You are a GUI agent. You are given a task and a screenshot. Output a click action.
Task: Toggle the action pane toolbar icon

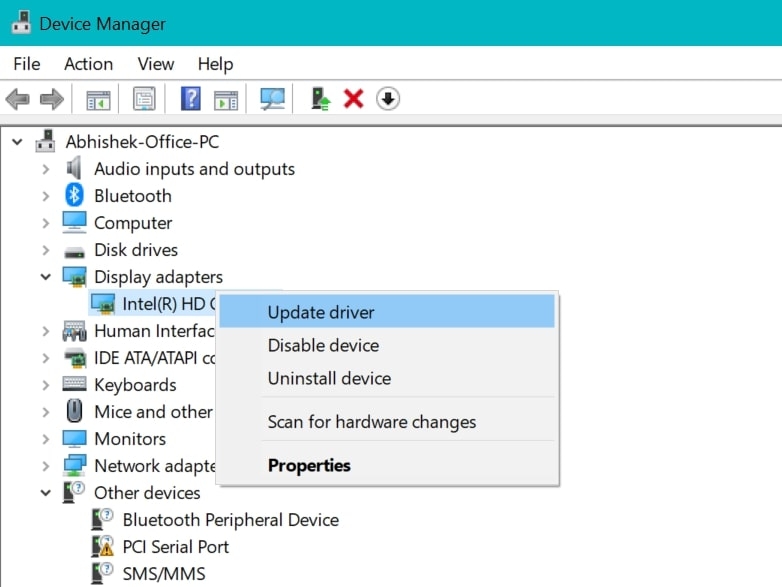(226, 99)
